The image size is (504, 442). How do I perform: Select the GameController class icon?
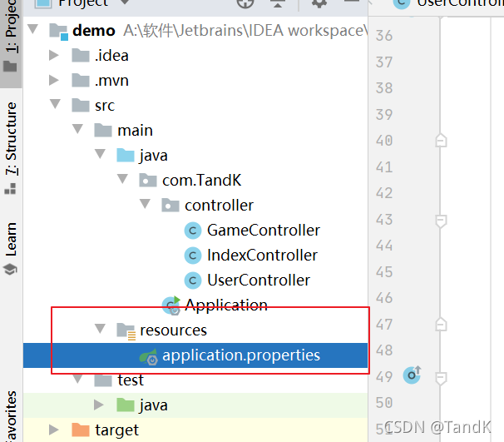193,231
